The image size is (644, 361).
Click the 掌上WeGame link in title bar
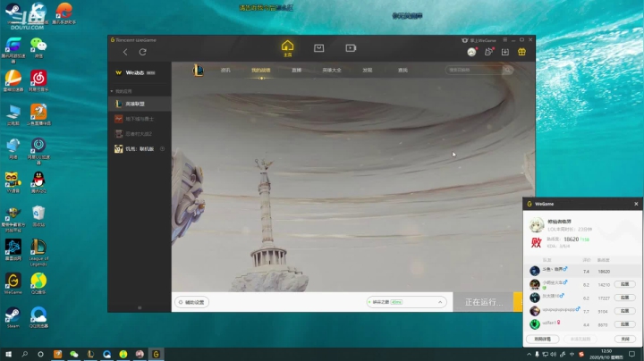479,40
